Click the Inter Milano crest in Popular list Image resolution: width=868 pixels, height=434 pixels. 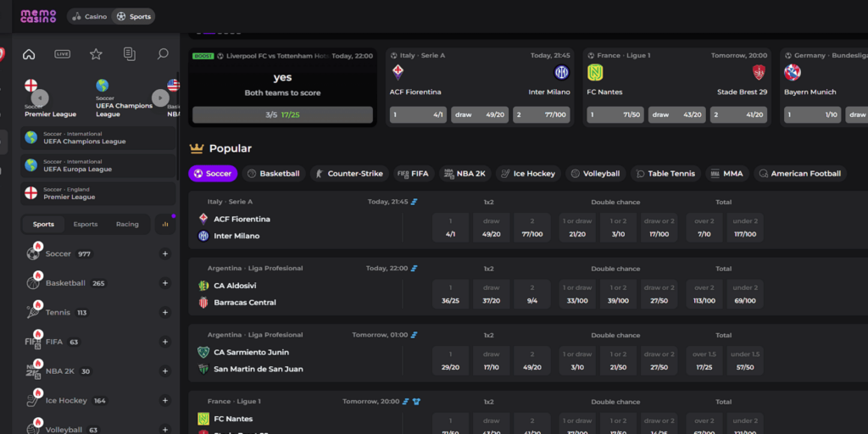tap(203, 236)
